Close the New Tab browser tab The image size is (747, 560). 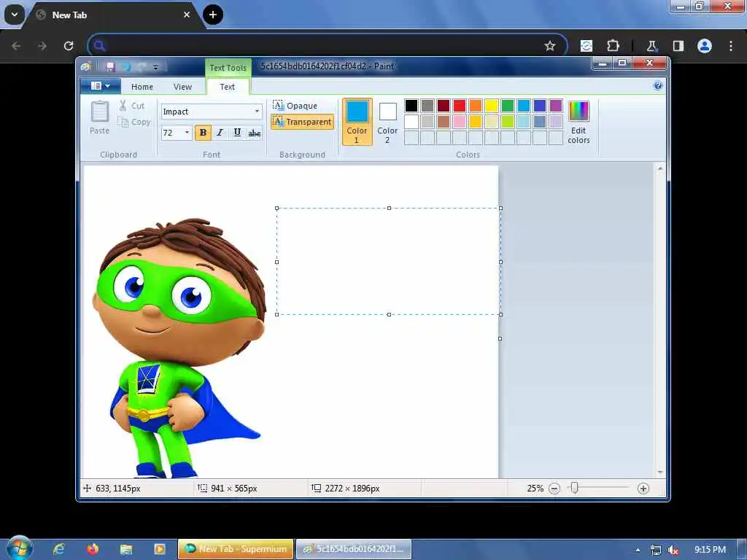[187, 15]
